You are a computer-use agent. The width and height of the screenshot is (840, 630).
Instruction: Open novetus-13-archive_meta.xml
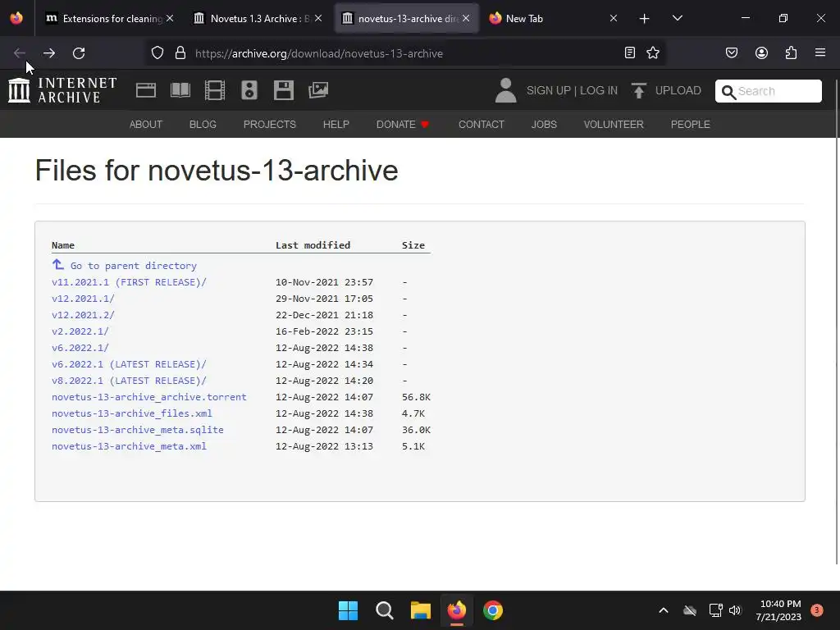pyautogui.click(x=129, y=446)
